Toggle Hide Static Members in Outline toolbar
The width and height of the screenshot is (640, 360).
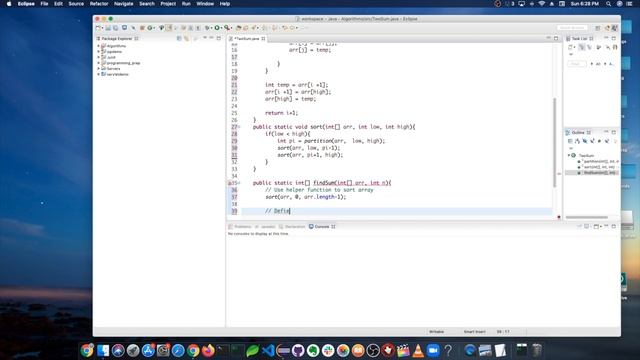click(x=592, y=141)
